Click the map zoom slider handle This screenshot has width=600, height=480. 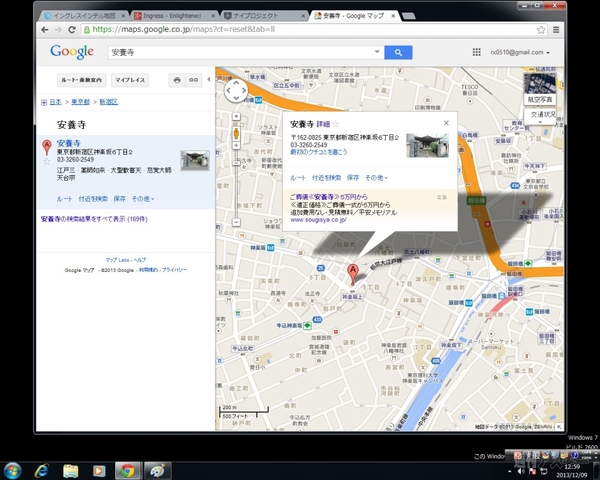point(236,164)
